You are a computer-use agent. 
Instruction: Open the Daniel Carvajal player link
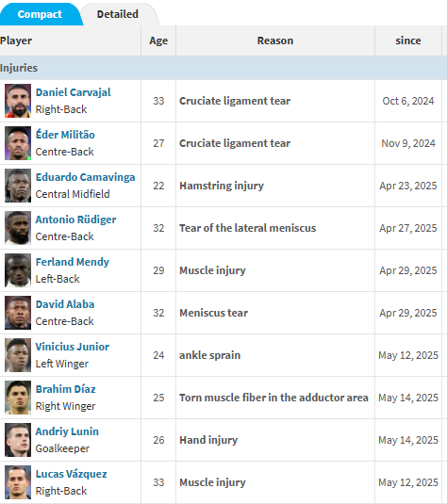(x=73, y=92)
